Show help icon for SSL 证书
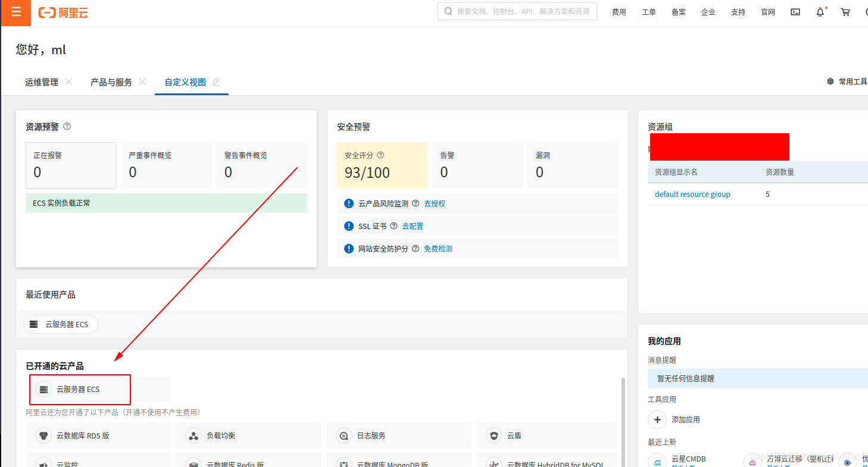The height and width of the screenshot is (467, 868). (x=394, y=226)
